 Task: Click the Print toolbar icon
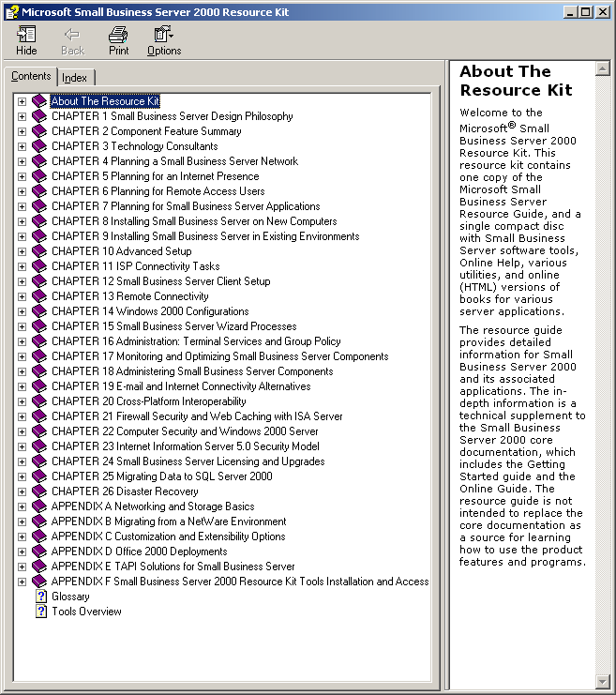coord(118,40)
